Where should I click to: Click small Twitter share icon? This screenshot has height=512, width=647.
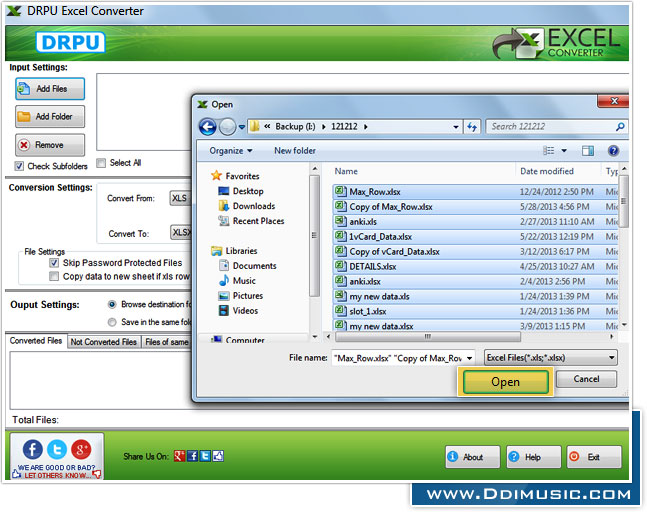click(205, 456)
